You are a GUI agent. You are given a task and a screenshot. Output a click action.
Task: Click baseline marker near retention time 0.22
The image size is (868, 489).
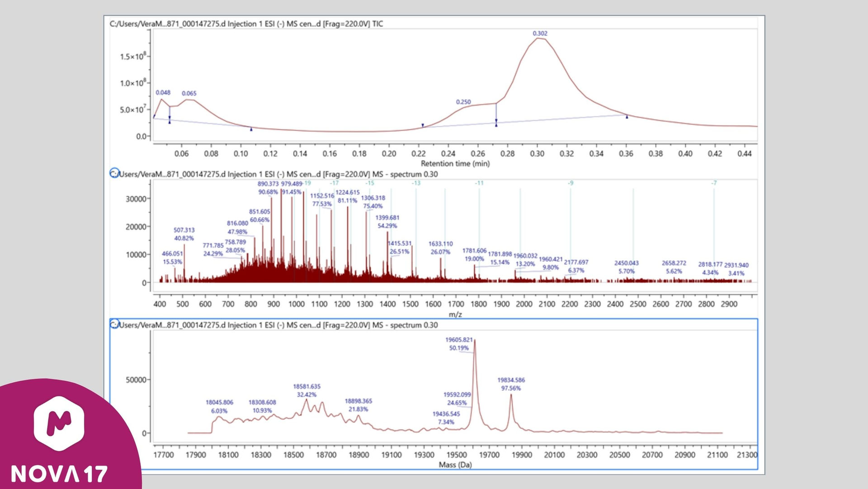[423, 125]
